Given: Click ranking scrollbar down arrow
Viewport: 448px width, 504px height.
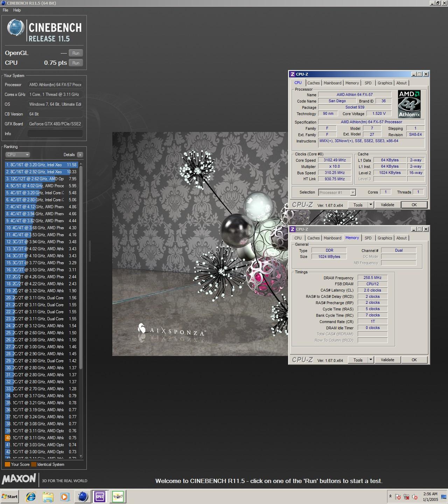Looking at the screenshot, I should pos(81,456).
